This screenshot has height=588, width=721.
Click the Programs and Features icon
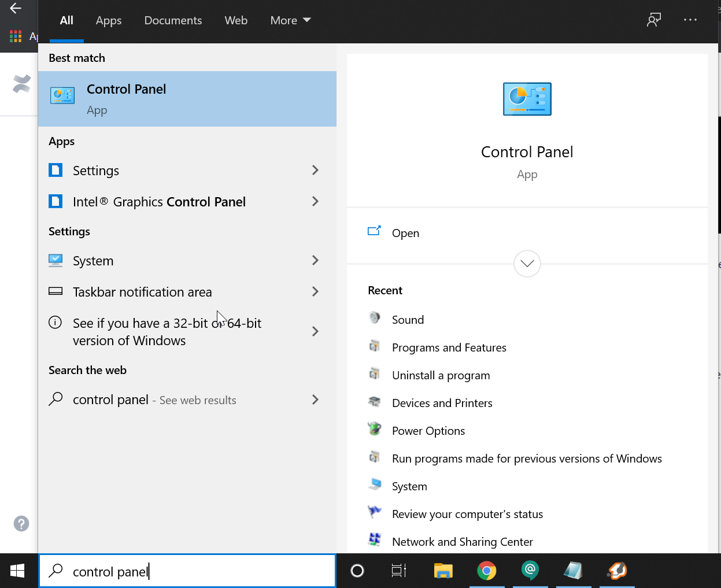click(x=375, y=345)
